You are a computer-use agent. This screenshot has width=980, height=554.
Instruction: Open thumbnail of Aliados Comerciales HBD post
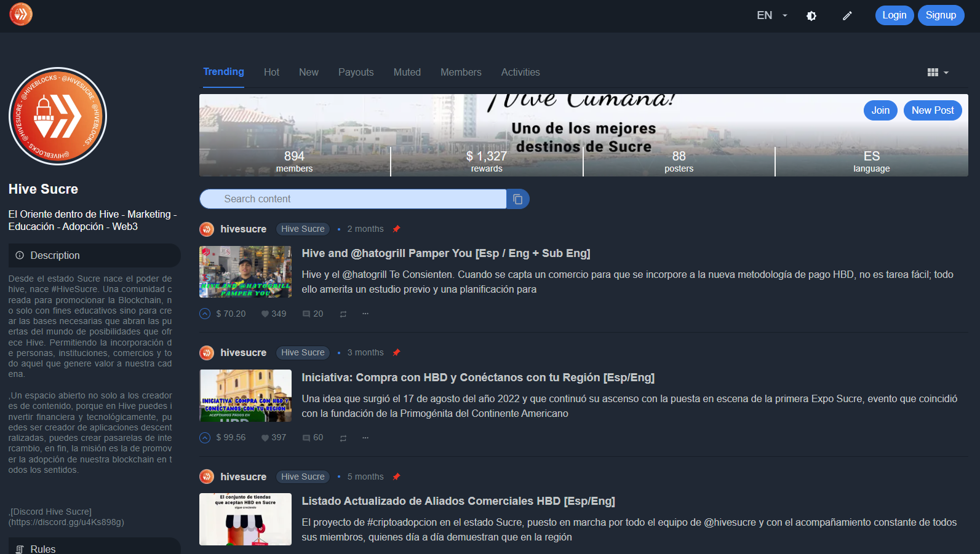pyautogui.click(x=245, y=519)
